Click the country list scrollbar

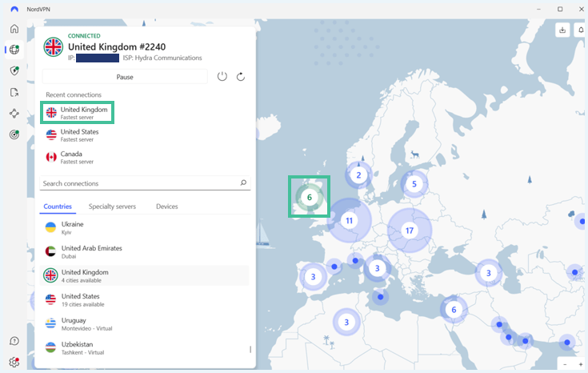(x=250, y=349)
